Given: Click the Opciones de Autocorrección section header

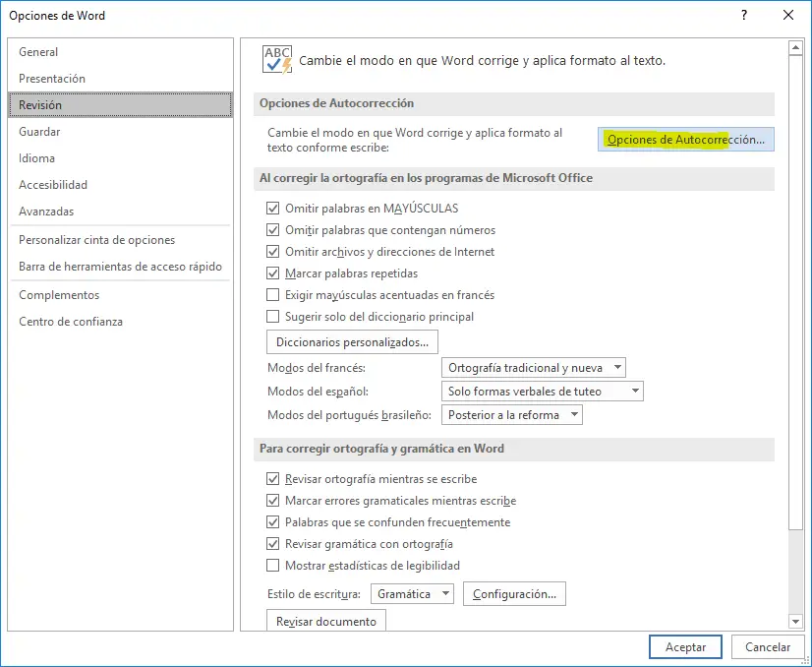Looking at the screenshot, I should click(x=514, y=103).
